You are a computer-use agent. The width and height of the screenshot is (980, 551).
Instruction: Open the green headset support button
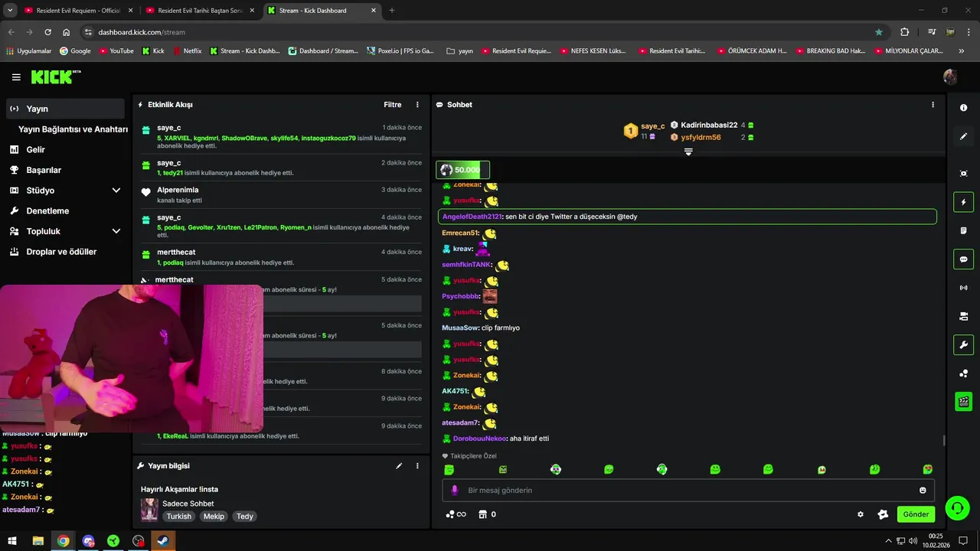957,507
